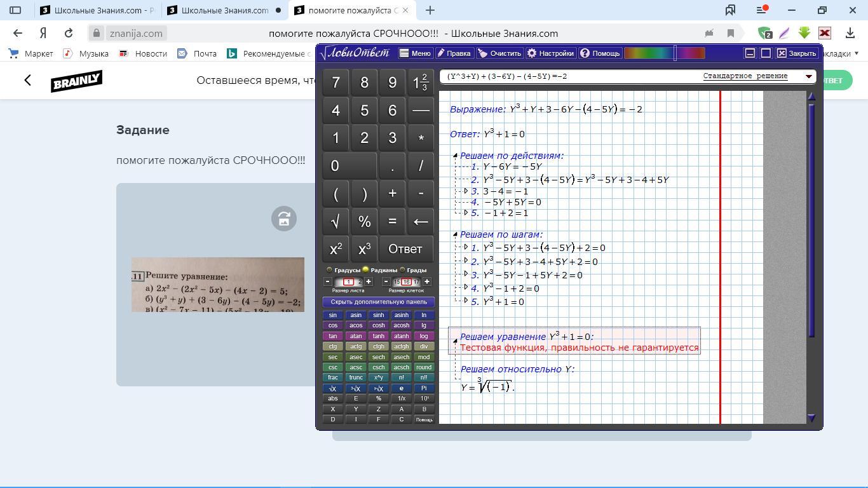Collapse the Решаем по шагам section
The width and height of the screenshot is (868, 488).
coord(456,234)
